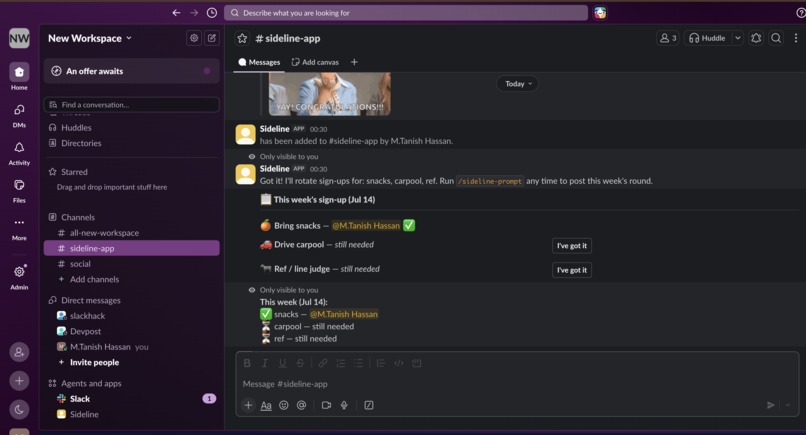Open the history clock icon
This screenshot has width=806, height=435.
click(212, 13)
